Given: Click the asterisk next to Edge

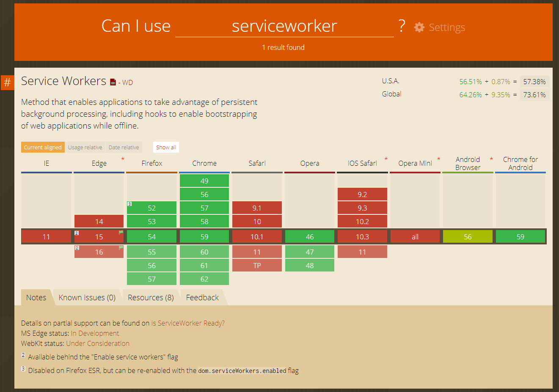Looking at the screenshot, I should (123, 159).
